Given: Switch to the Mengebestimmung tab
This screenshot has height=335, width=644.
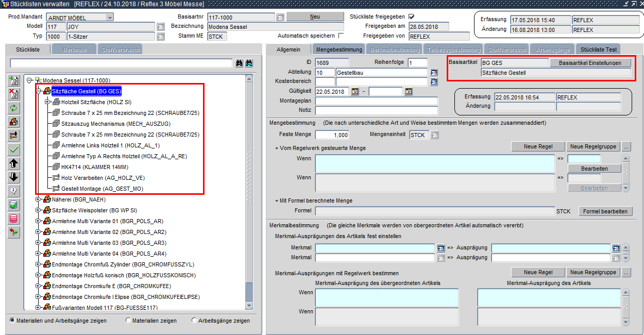Looking at the screenshot, I should point(338,50).
